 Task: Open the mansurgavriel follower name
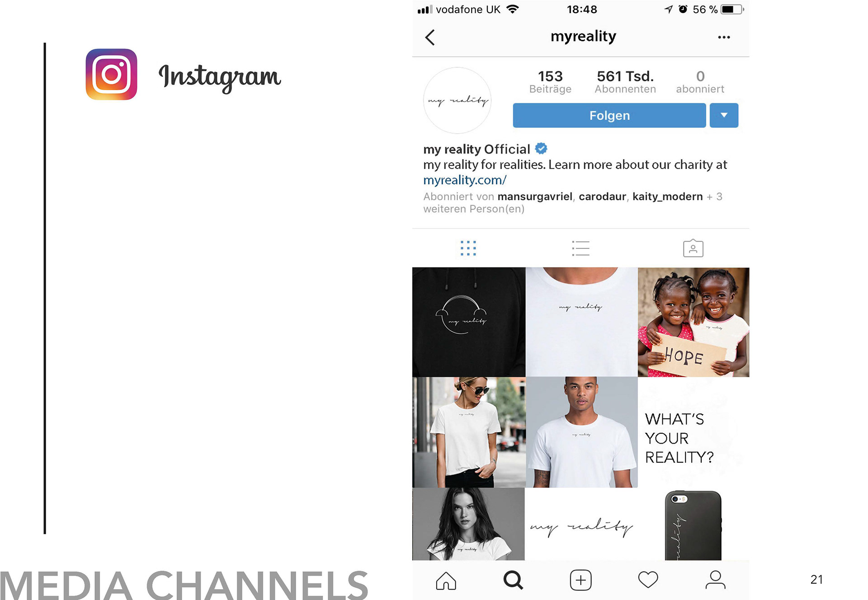coord(535,197)
